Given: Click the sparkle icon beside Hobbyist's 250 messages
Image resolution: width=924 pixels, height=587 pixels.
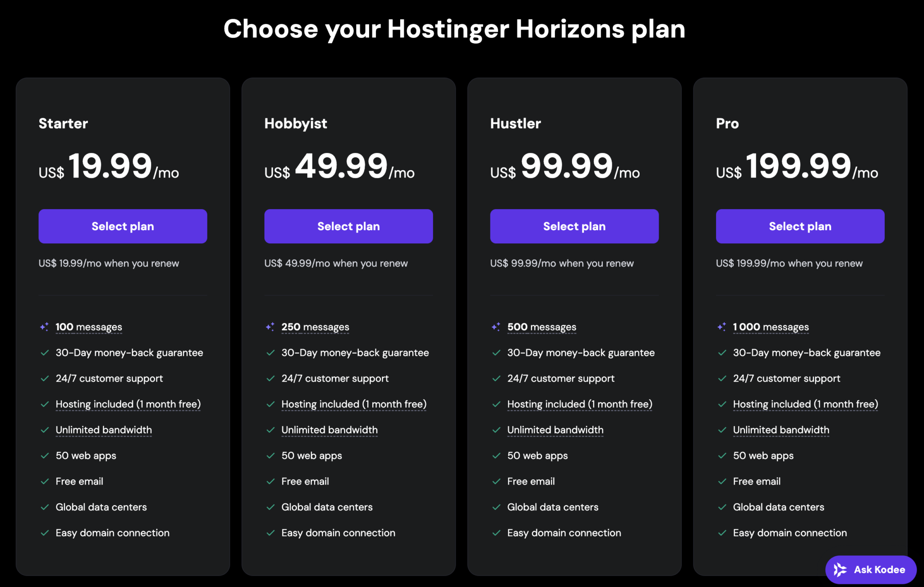Looking at the screenshot, I should [270, 326].
